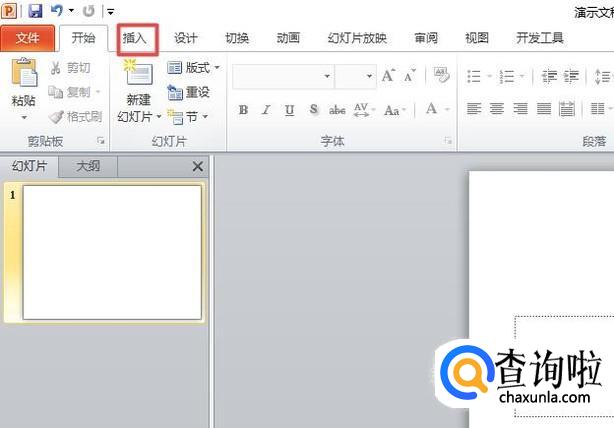Click the distributed alignment icon
The height and width of the screenshot is (428, 614).
(x=567, y=108)
